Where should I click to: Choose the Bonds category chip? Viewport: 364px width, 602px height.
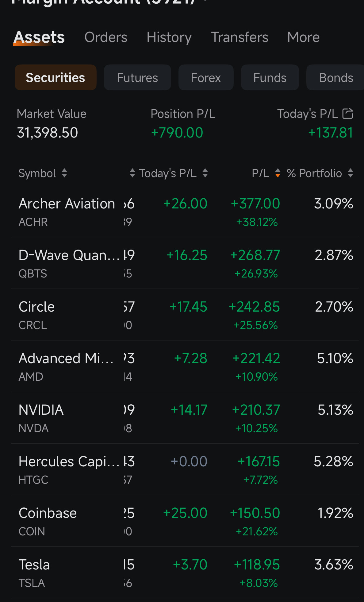(335, 78)
